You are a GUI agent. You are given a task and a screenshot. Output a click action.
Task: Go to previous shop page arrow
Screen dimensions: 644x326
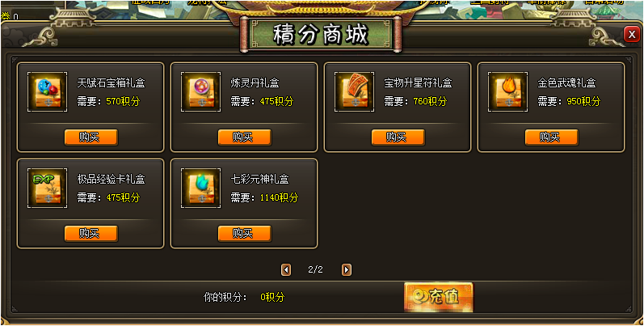pyautogui.click(x=286, y=269)
